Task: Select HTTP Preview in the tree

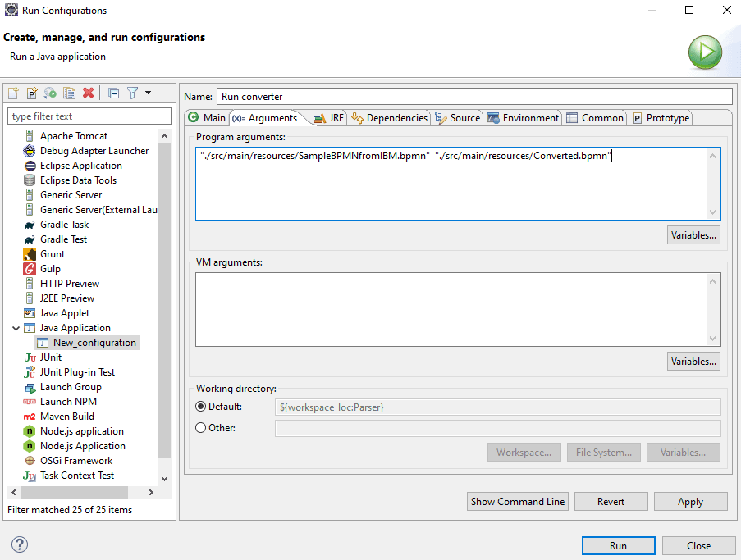Action: pos(70,284)
